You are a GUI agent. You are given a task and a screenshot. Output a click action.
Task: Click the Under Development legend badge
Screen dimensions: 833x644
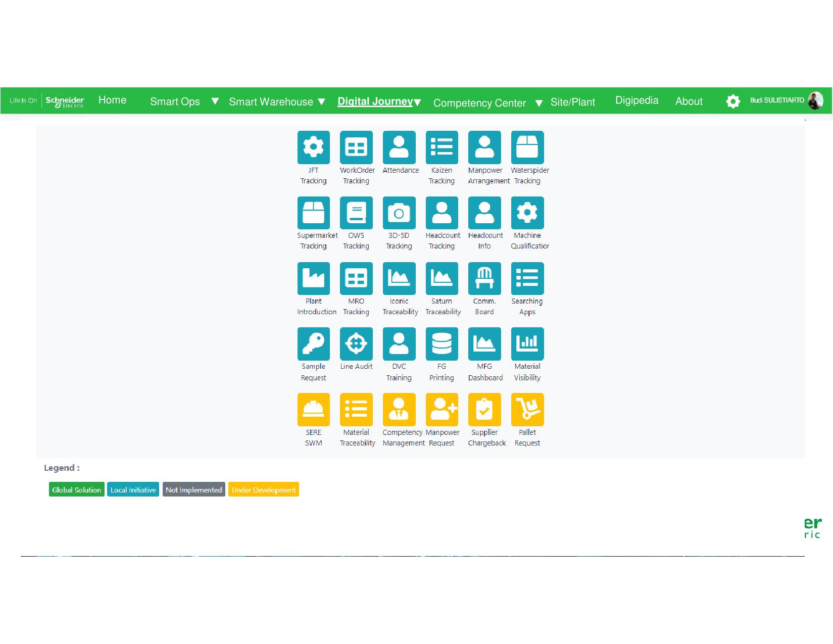[x=263, y=489]
